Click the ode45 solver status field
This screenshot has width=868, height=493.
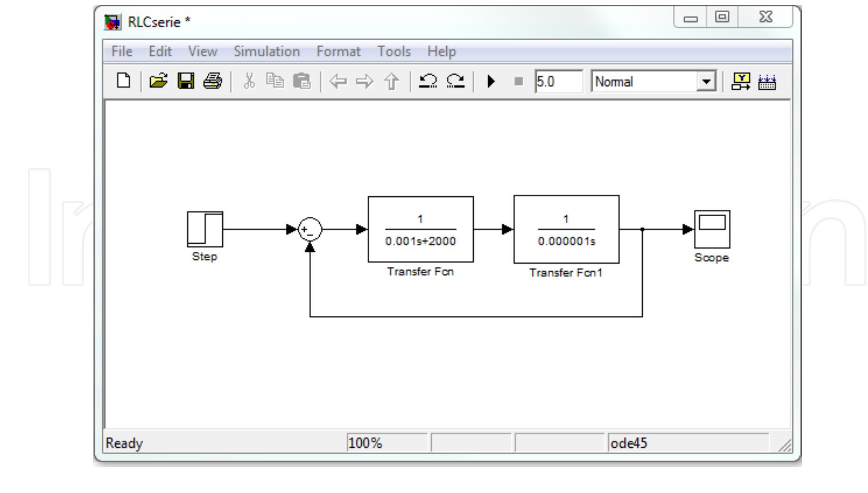[689, 443]
